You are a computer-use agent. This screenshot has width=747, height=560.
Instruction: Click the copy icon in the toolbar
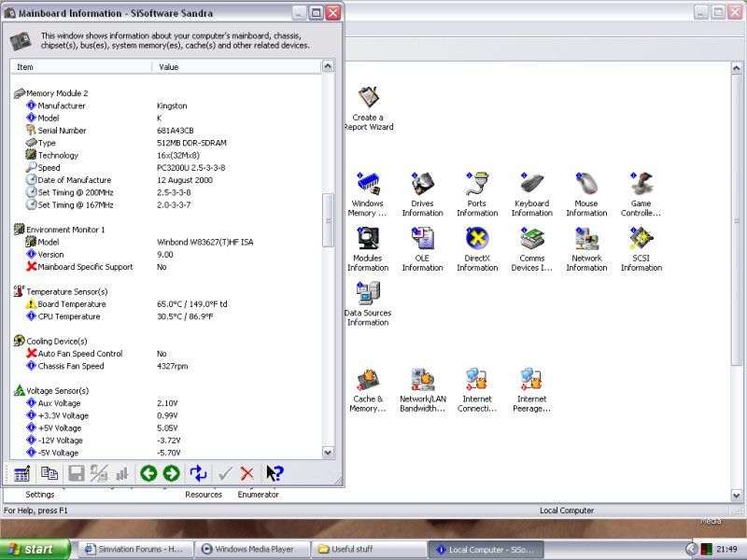[49, 474]
